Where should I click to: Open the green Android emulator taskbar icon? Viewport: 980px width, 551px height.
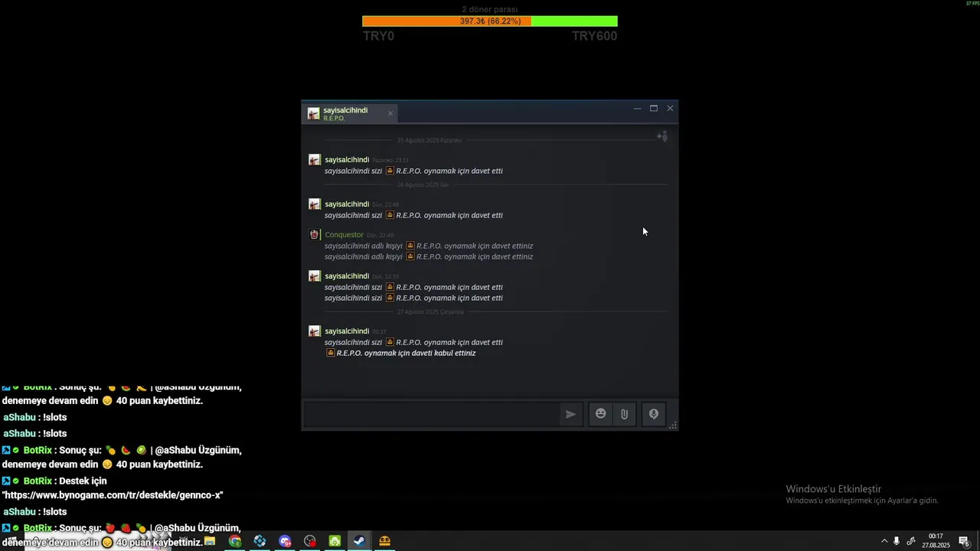point(335,541)
